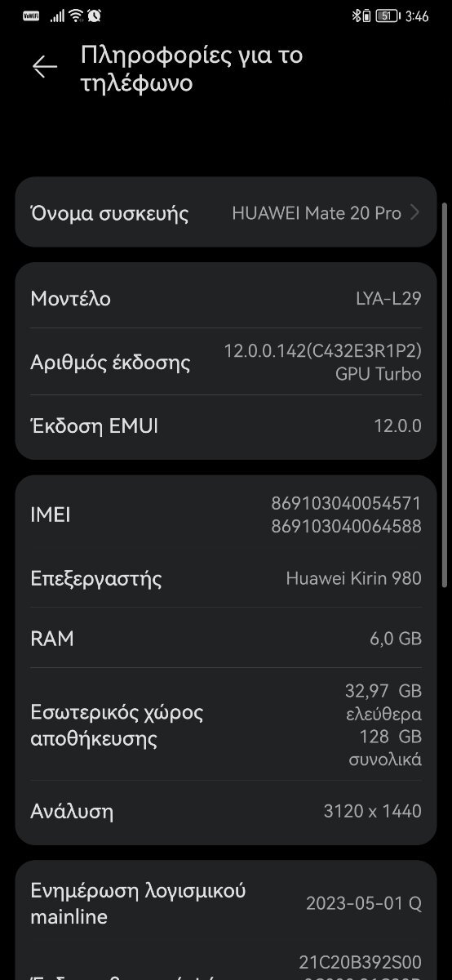Tap the Μοντέλο LYA-L29 row
Viewport: 452px width, 980px height.
tap(226, 298)
